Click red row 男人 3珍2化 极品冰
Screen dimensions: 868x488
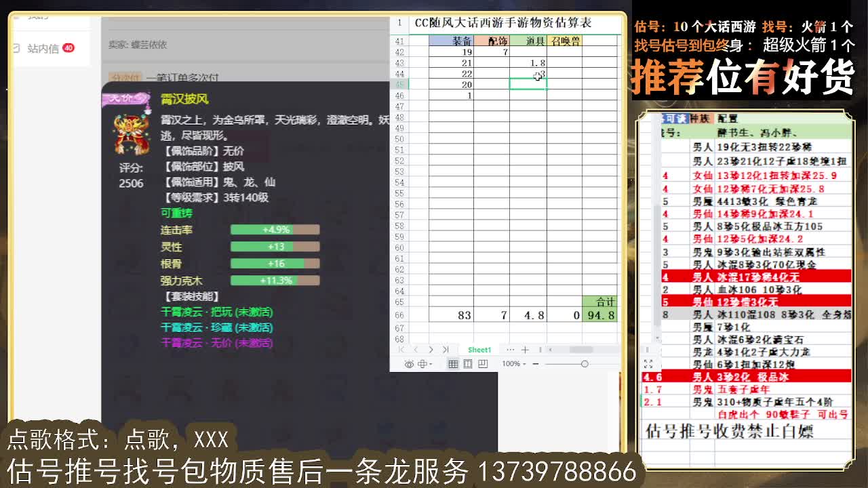pos(747,377)
